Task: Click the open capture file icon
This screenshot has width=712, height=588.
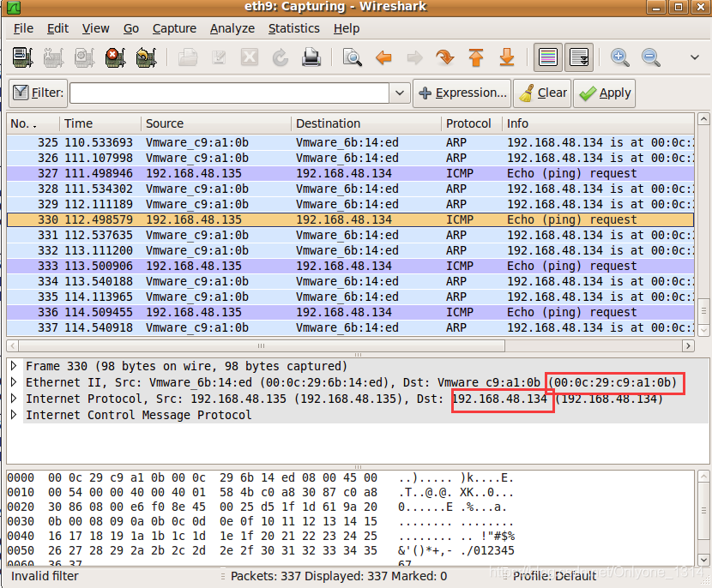Action: (x=188, y=57)
